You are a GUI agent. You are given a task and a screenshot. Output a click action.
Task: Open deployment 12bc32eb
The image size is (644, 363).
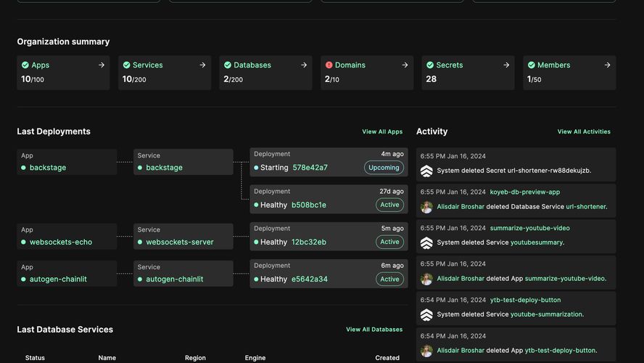[308, 242]
